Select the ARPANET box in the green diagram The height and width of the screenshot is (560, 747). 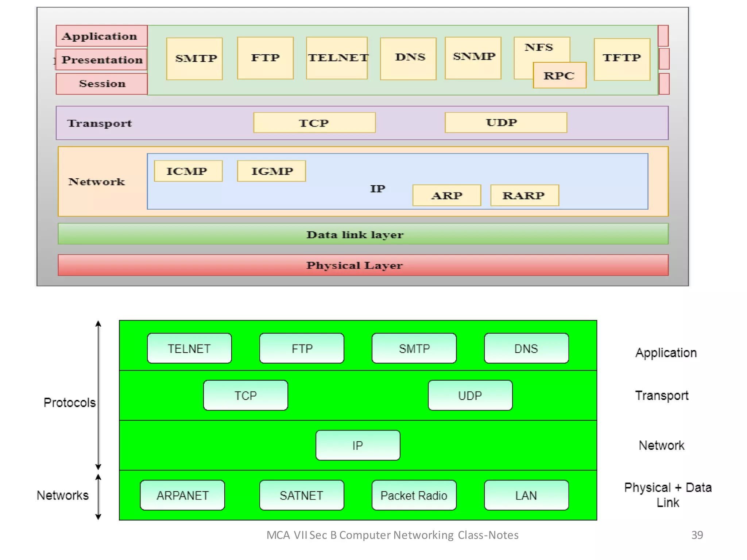pyautogui.click(x=182, y=495)
